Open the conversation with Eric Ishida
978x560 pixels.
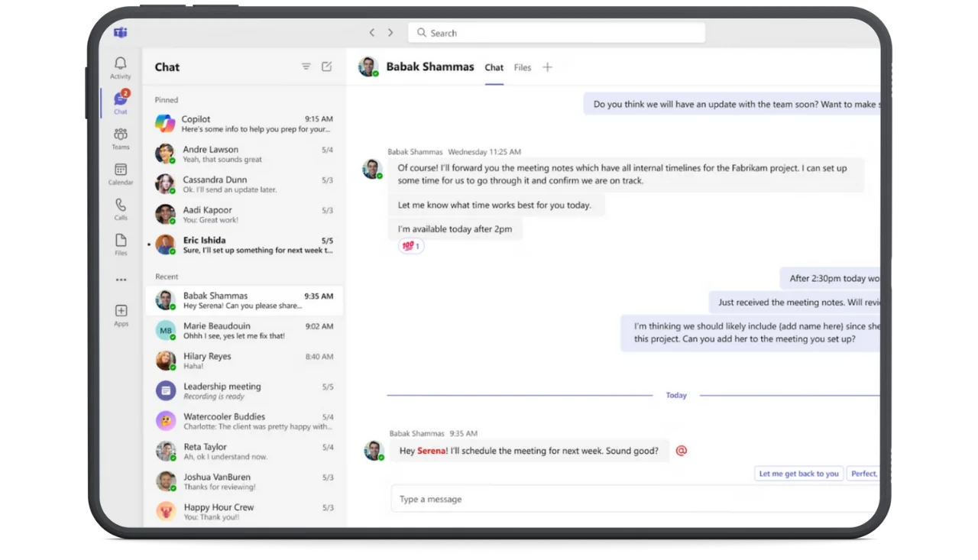tap(244, 244)
